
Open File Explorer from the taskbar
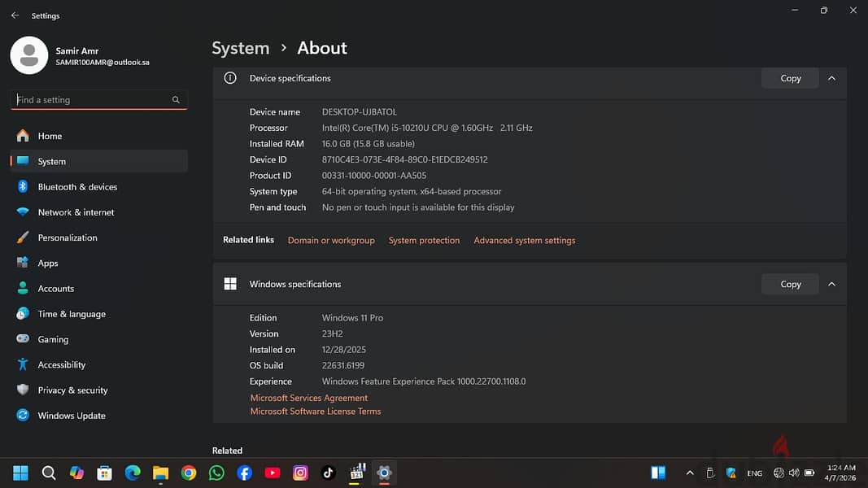point(160,473)
